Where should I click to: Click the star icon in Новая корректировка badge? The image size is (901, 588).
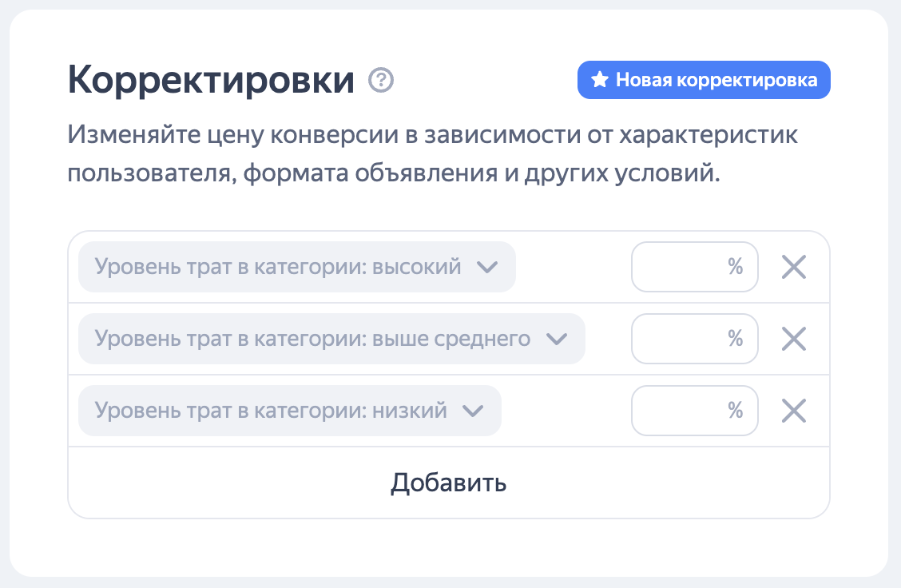pyautogui.click(x=599, y=80)
